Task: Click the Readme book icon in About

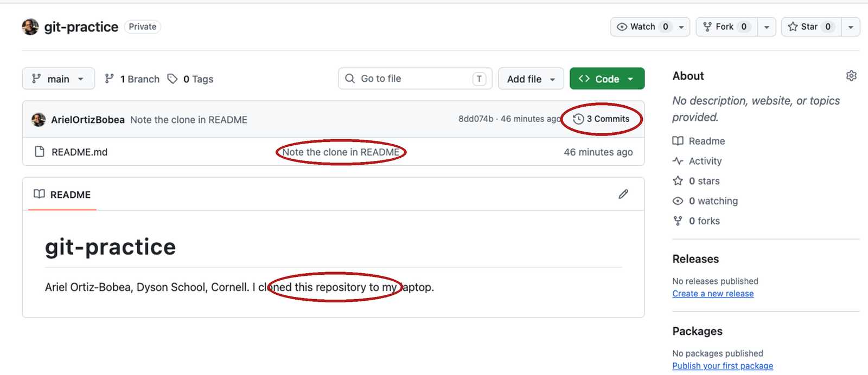Action: click(x=678, y=141)
